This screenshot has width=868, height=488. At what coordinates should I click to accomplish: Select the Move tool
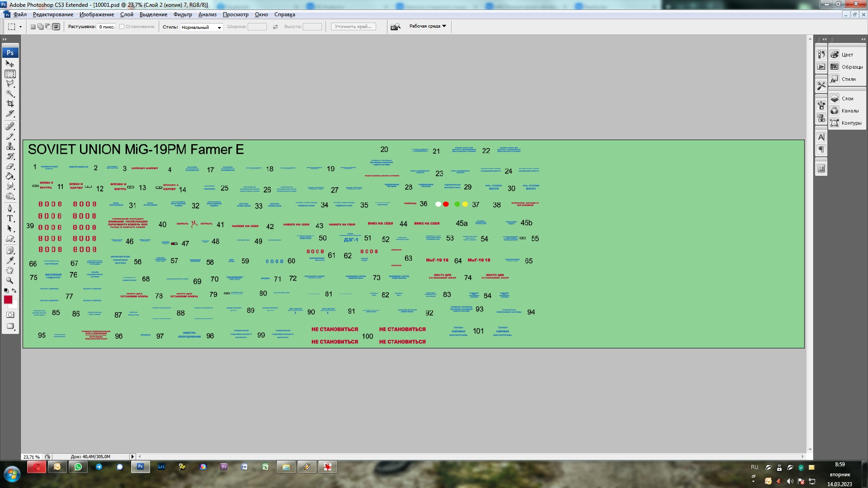pyautogui.click(x=10, y=64)
